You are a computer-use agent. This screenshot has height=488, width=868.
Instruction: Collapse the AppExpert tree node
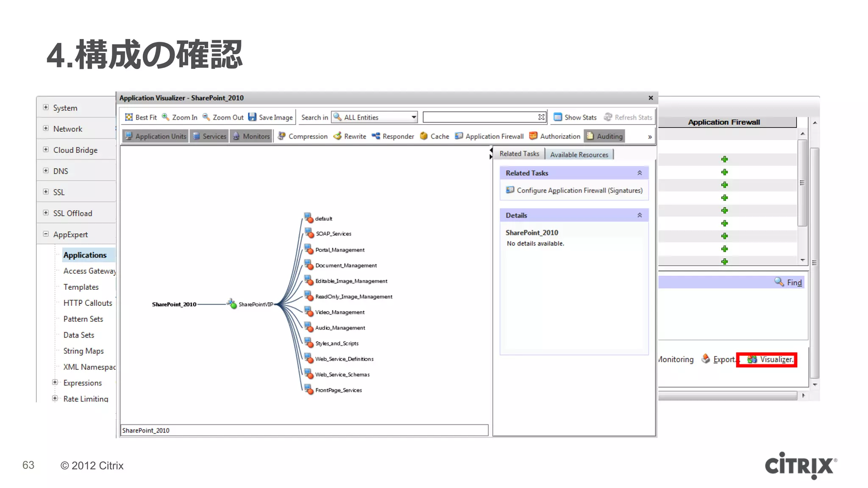tap(46, 234)
